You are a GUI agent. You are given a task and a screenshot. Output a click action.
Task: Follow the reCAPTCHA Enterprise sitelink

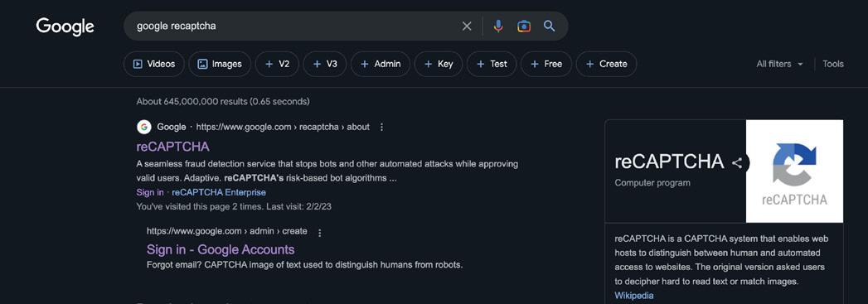(x=219, y=192)
